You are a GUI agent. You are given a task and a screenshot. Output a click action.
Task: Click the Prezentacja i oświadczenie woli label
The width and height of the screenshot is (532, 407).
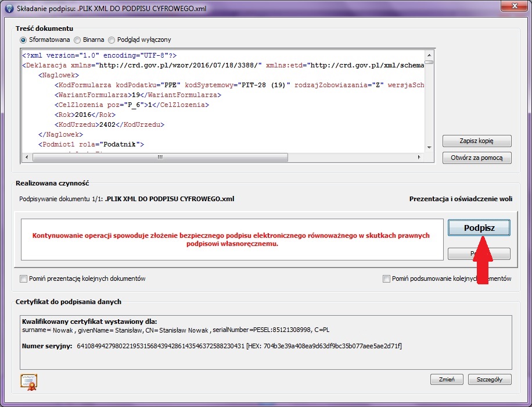461,199
